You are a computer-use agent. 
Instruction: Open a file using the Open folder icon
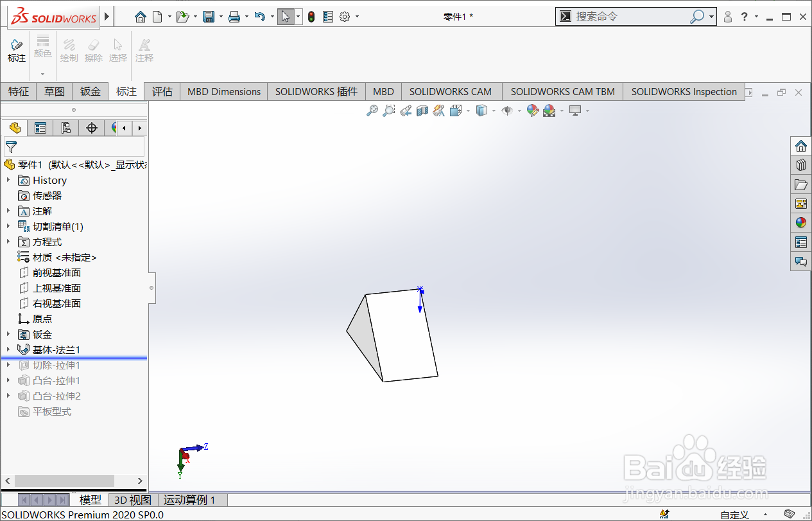[182, 17]
